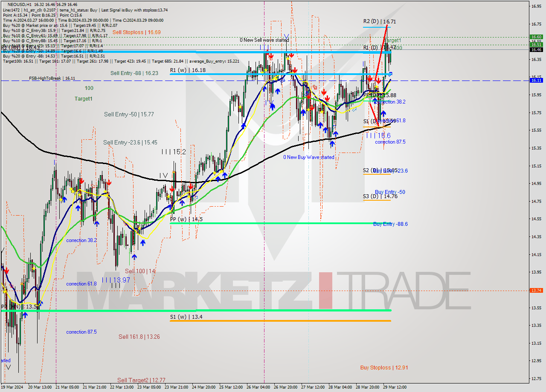Click the 'correction 87.5' label above 'Sell 161.8 | 13.26'
546x392 pixels.
click(81, 332)
